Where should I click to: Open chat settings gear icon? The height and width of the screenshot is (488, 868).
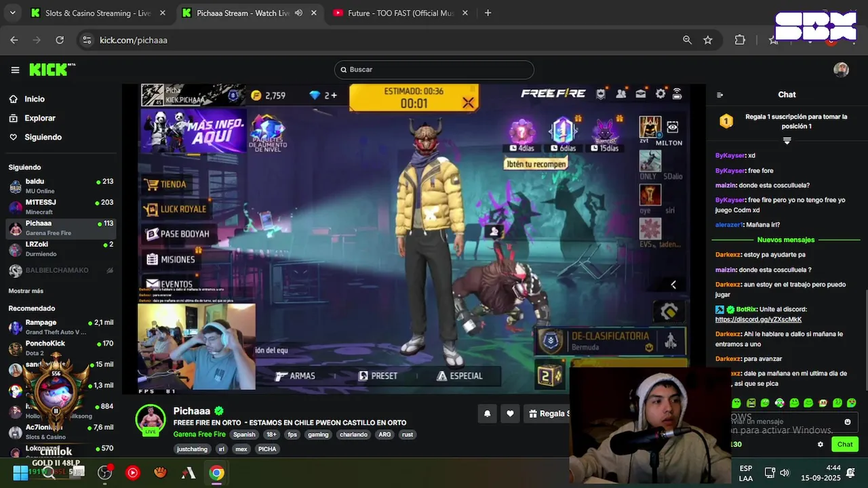(x=821, y=445)
